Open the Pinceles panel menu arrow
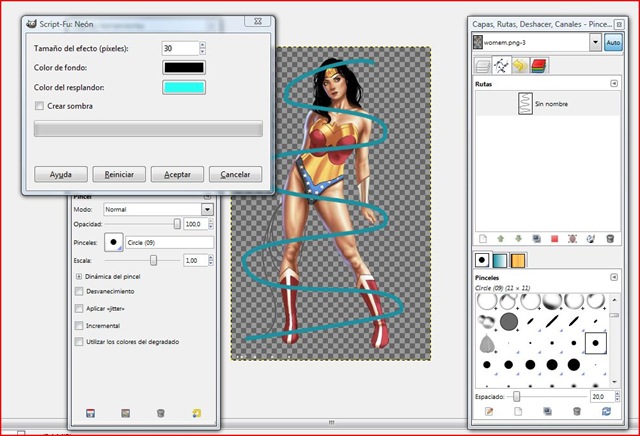The width and height of the screenshot is (640, 436). [x=614, y=277]
